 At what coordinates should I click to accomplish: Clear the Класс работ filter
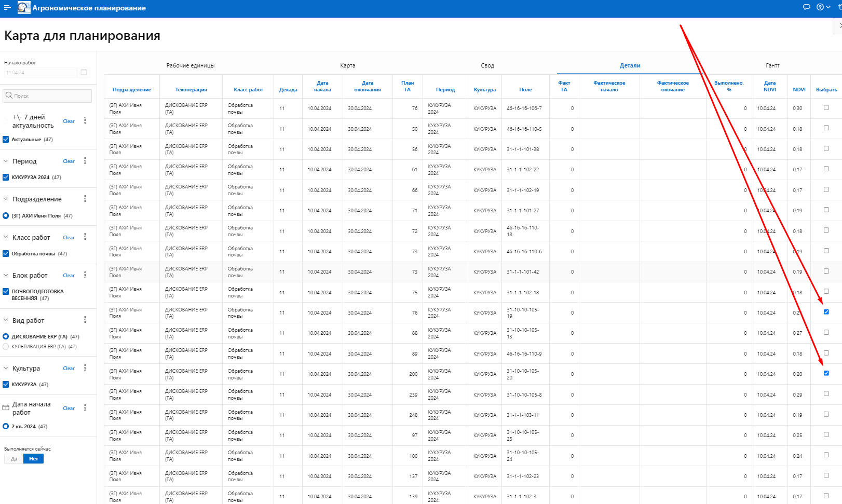click(69, 238)
